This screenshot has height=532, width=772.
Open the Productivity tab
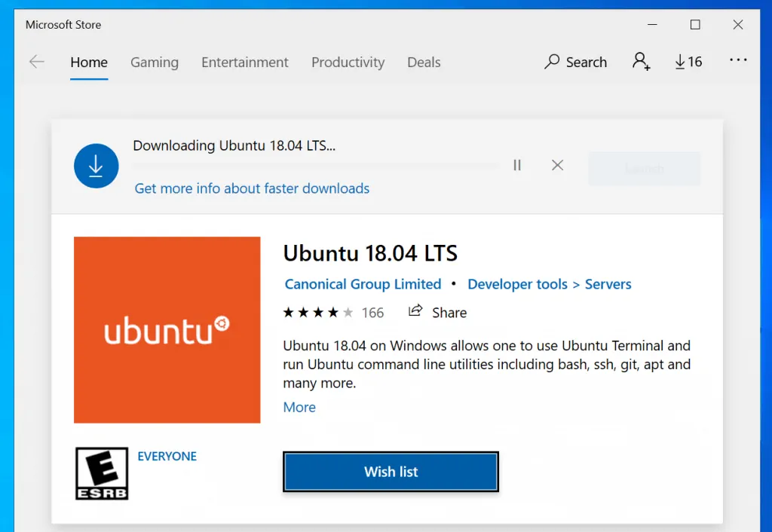pyautogui.click(x=348, y=63)
